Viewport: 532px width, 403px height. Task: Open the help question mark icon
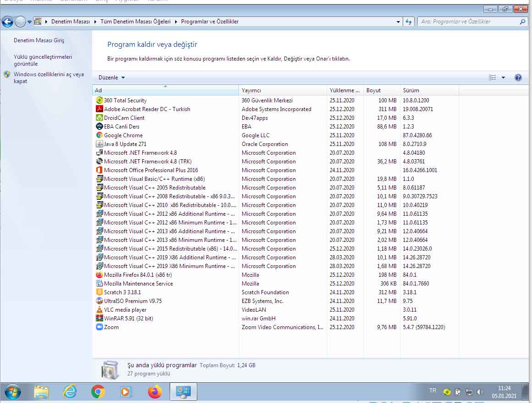(518, 78)
